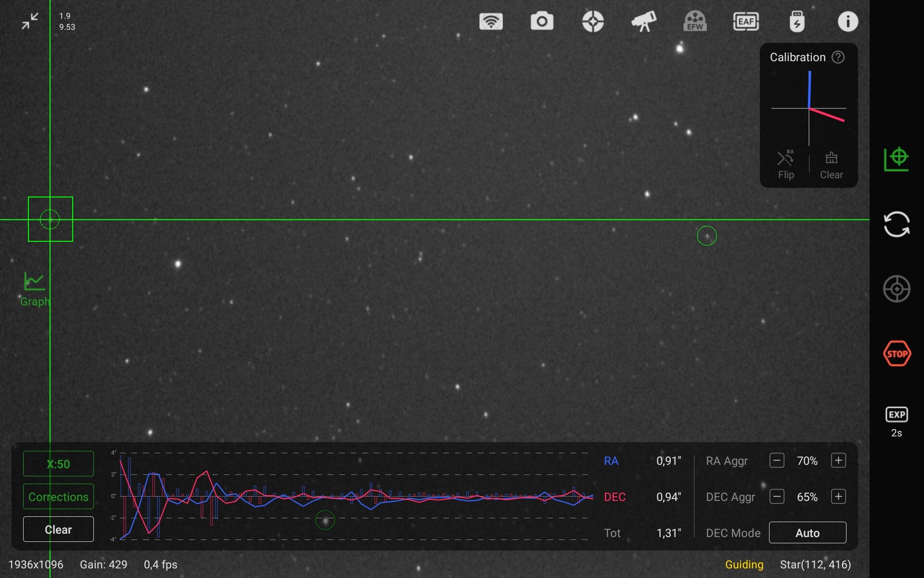Image resolution: width=924 pixels, height=578 pixels.
Task: Click the guide crosshair icon in top toolbar
Action: [x=593, y=22]
